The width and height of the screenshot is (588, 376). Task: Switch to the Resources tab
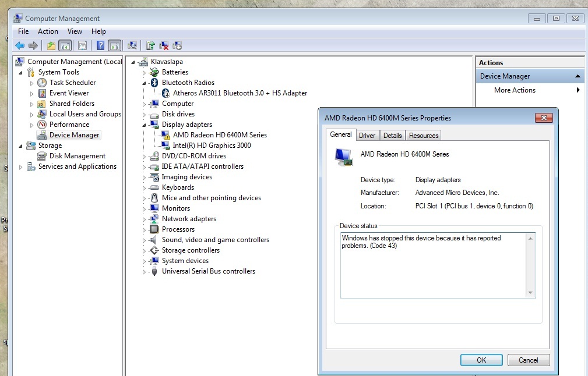(424, 136)
